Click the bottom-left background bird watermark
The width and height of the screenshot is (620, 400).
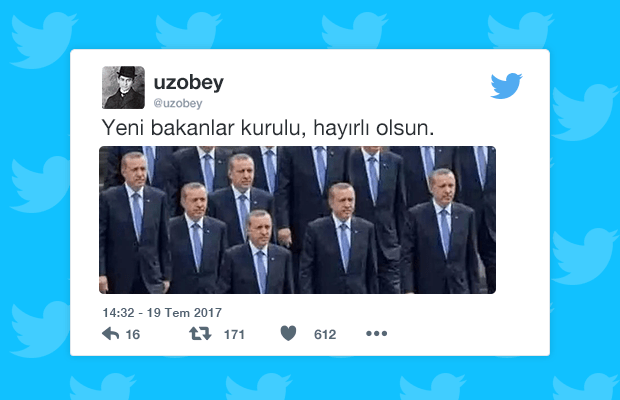coord(103,387)
